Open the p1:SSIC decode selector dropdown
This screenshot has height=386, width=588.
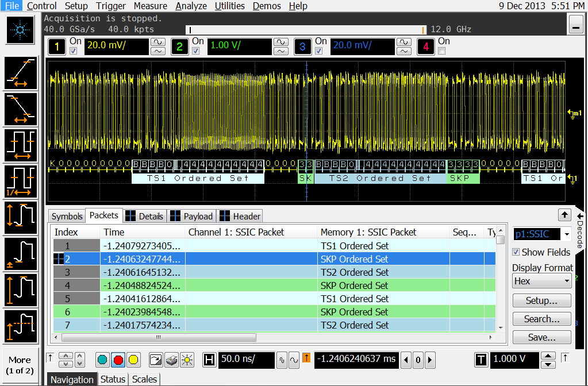click(541, 234)
